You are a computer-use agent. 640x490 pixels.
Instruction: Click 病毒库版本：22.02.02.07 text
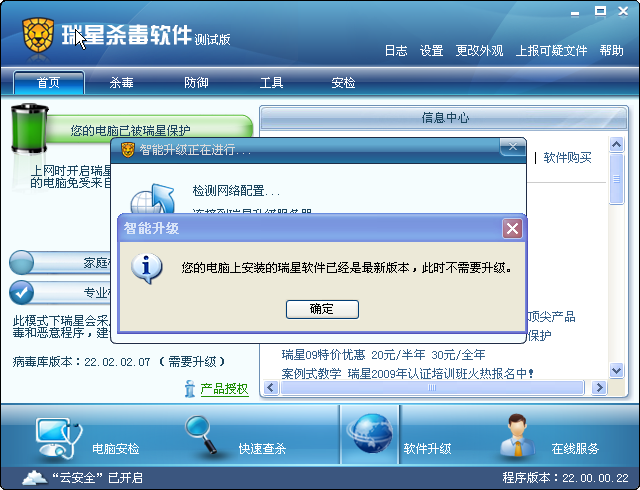(82, 362)
